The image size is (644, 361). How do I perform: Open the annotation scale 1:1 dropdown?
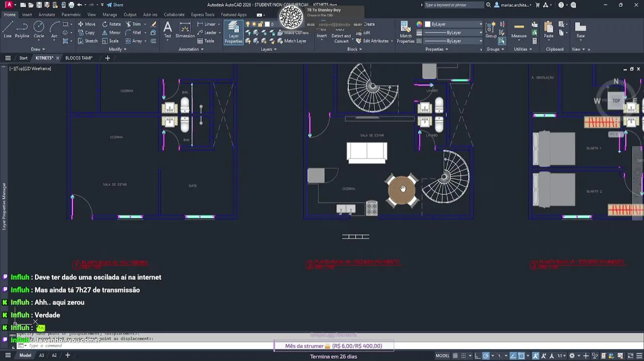562,356
